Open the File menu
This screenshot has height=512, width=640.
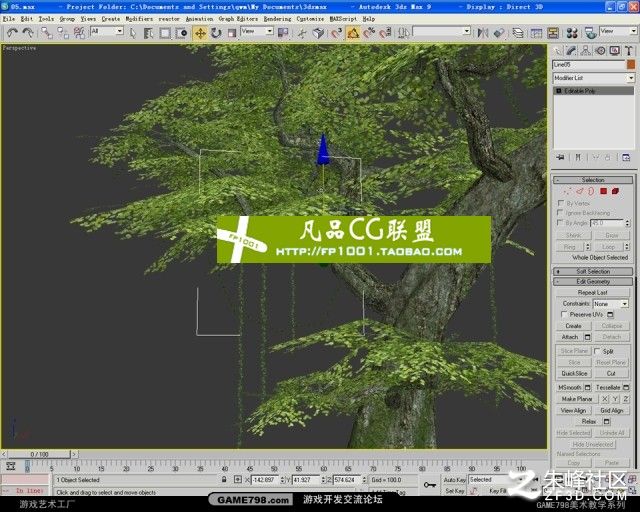pos(9,19)
